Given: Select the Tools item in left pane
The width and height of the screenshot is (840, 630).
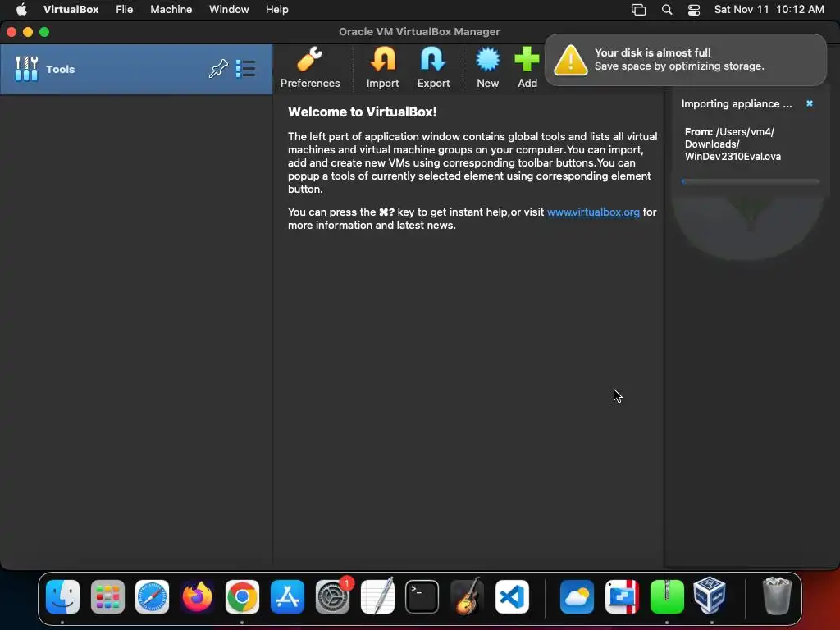Looking at the screenshot, I should point(136,69).
